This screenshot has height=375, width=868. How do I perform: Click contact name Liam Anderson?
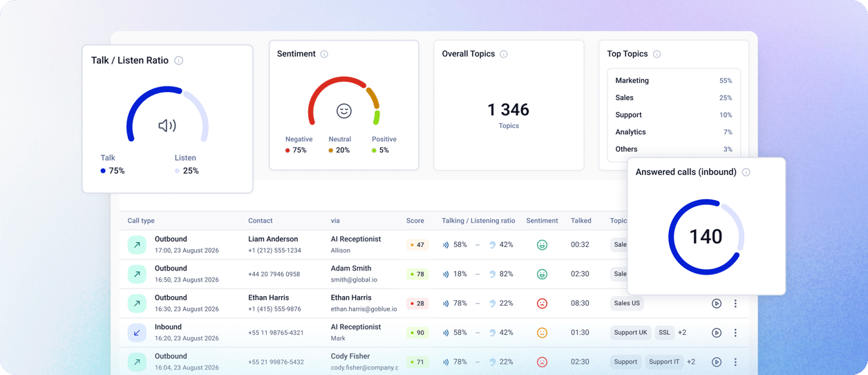point(273,239)
